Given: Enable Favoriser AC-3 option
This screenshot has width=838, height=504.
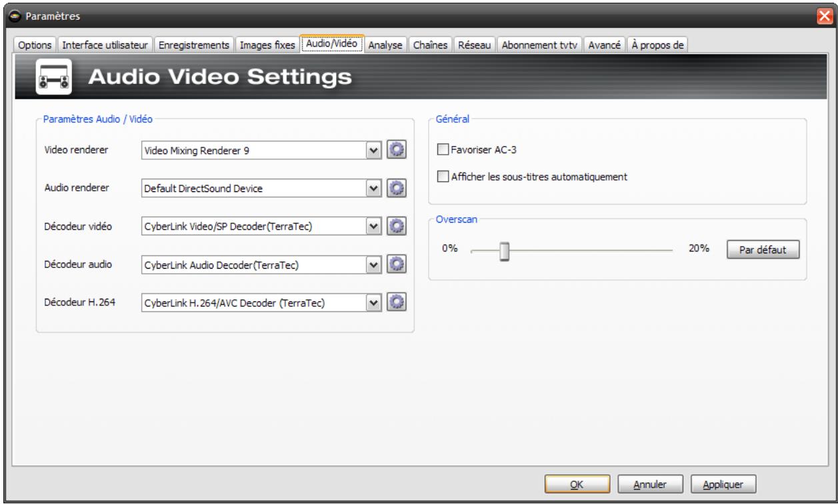Looking at the screenshot, I should pyautogui.click(x=443, y=149).
